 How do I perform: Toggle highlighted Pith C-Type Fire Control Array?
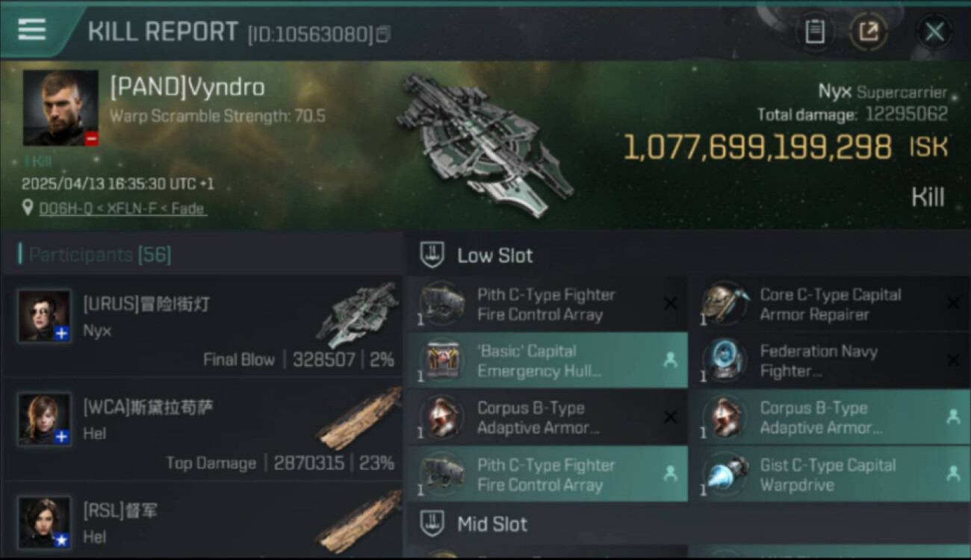coord(546,475)
